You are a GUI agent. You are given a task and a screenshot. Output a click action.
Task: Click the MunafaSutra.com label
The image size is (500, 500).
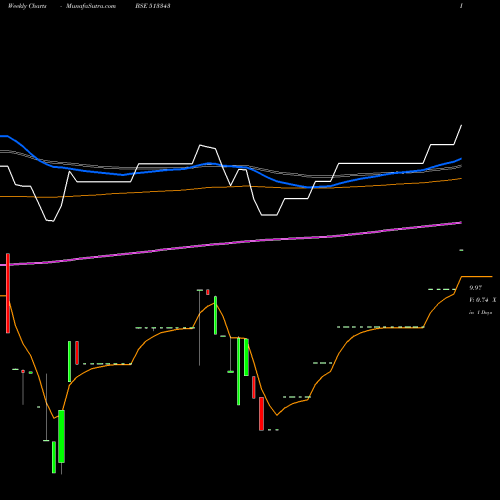(91, 6)
